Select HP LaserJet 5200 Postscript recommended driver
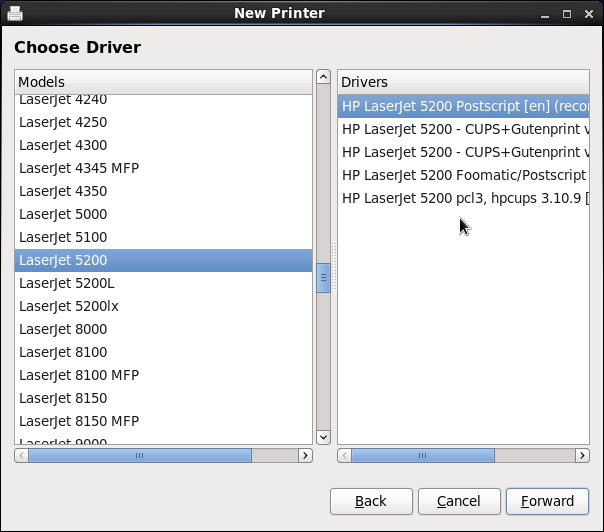The height and width of the screenshot is (532, 604). pos(464,105)
